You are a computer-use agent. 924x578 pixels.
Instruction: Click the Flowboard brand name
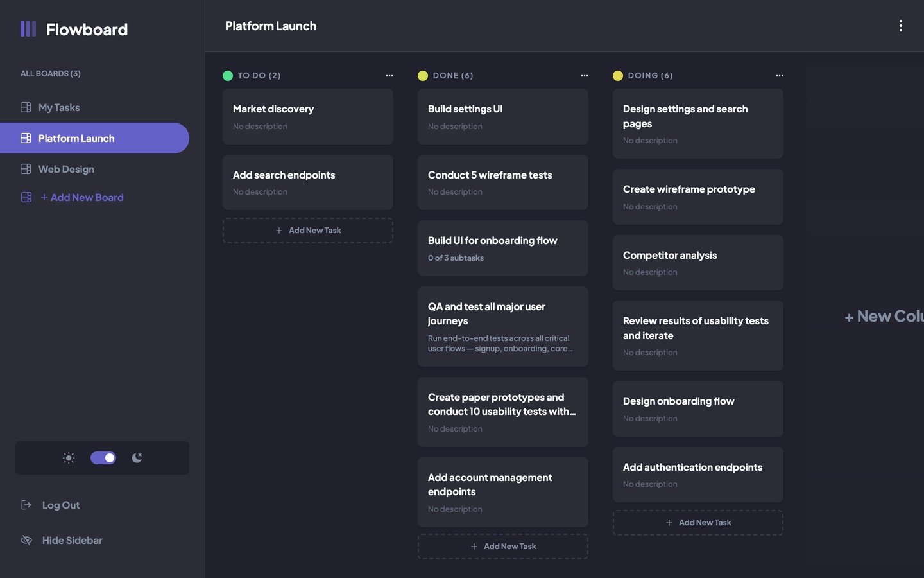87,29
